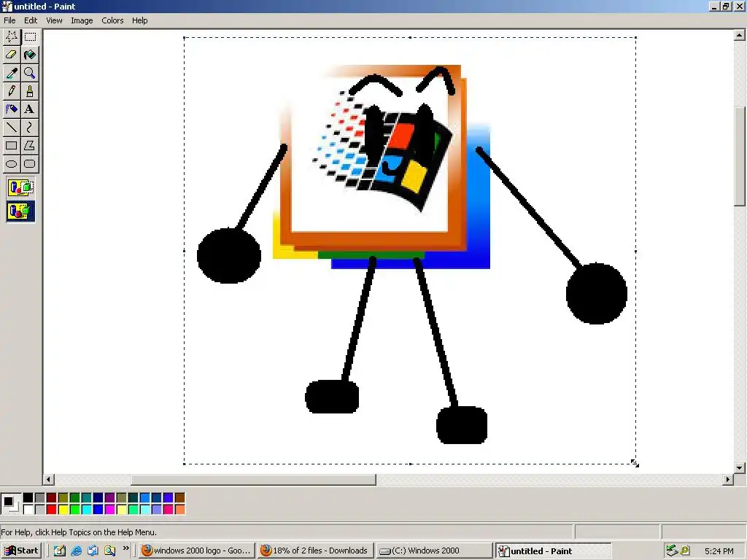
Task: Open the Colors menu
Action: point(112,20)
